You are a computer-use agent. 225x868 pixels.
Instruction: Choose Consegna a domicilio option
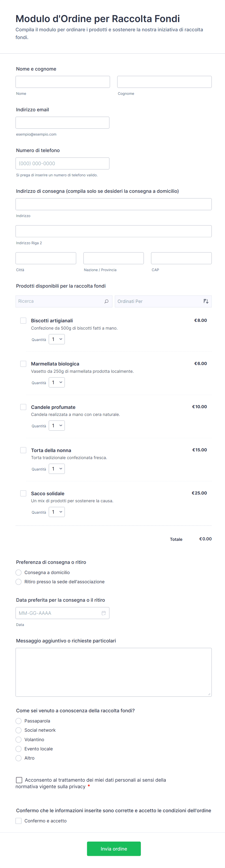point(18,573)
